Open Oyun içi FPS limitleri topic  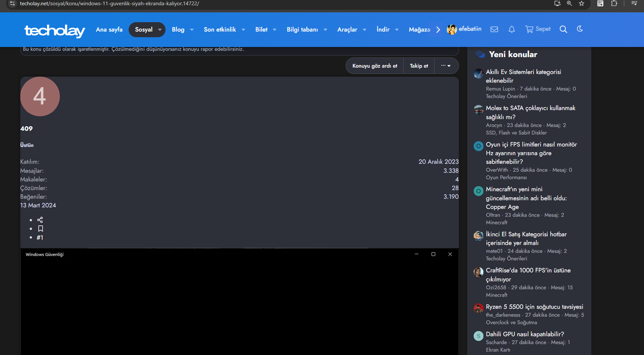[x=532, y=153]
